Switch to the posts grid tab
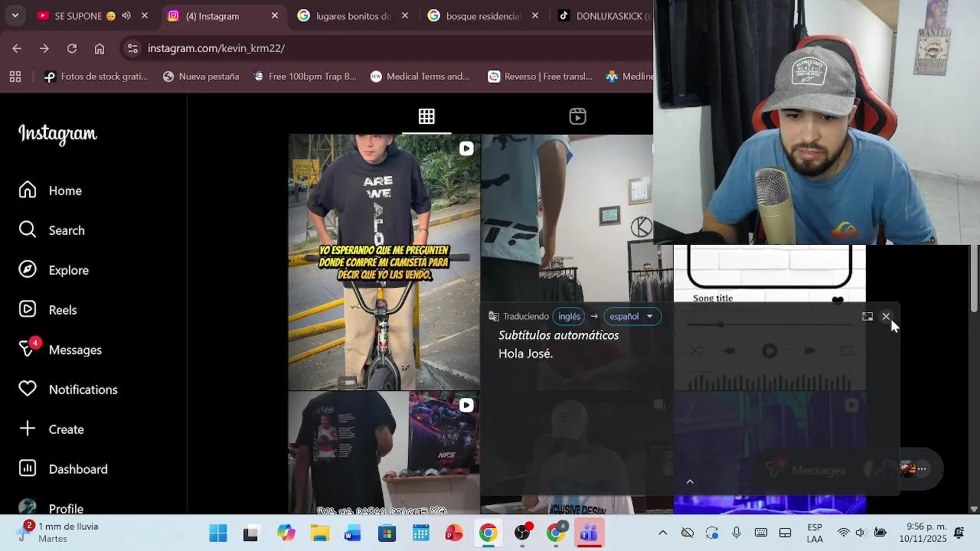 [x=426, y=116]
